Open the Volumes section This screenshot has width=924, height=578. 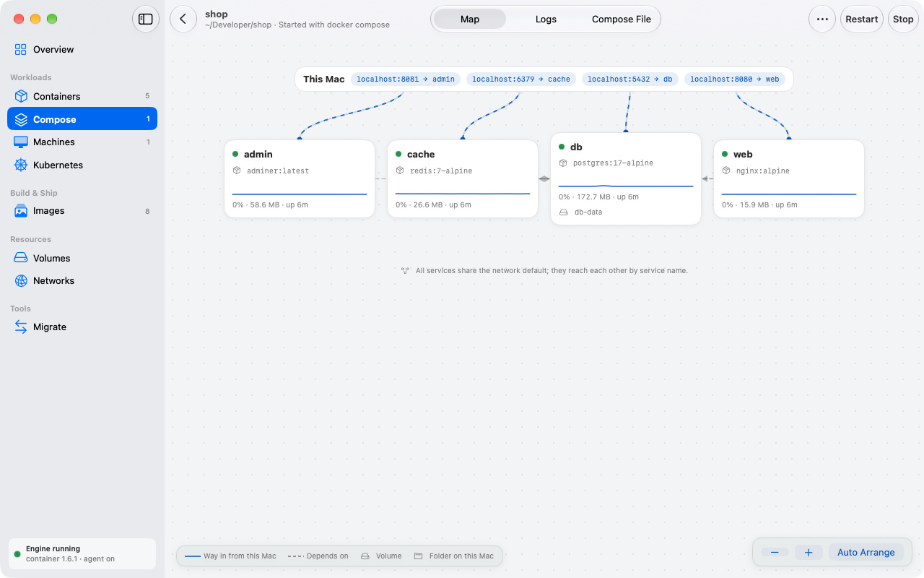pos(82,258)
